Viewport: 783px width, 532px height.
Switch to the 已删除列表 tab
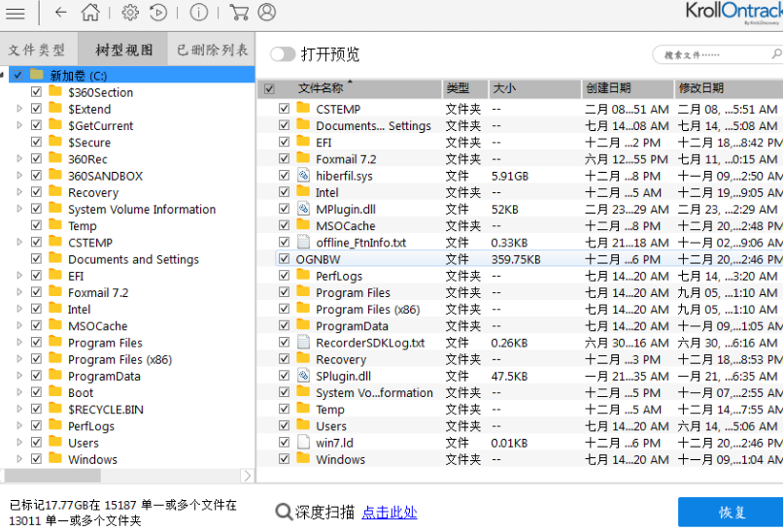tap(213, 50)
